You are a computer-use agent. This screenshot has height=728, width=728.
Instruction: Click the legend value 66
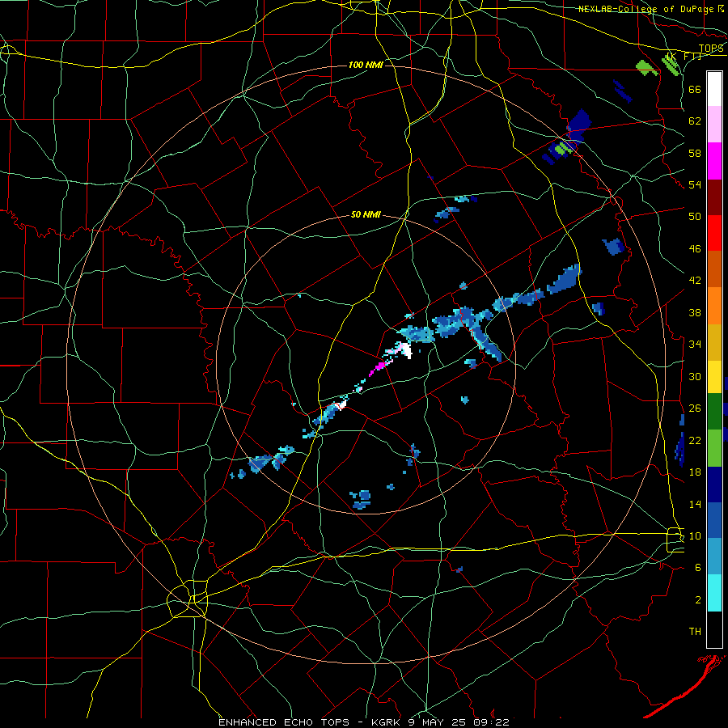(695, 89)
